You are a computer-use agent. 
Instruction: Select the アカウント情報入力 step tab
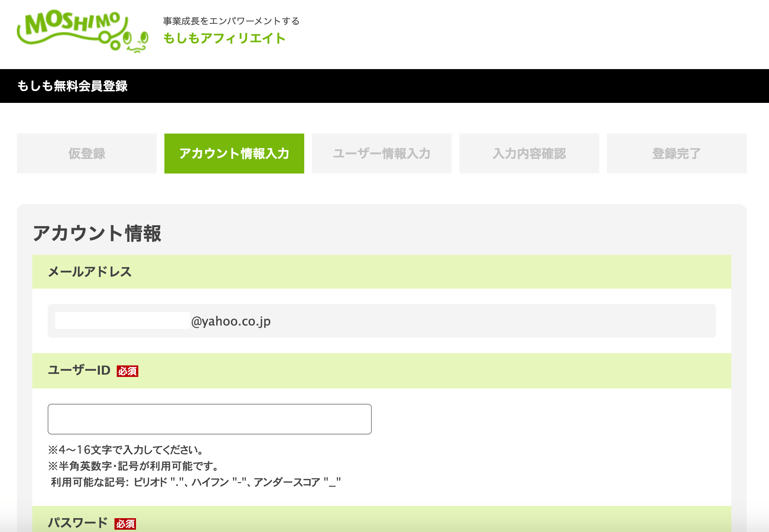(234, 154)
